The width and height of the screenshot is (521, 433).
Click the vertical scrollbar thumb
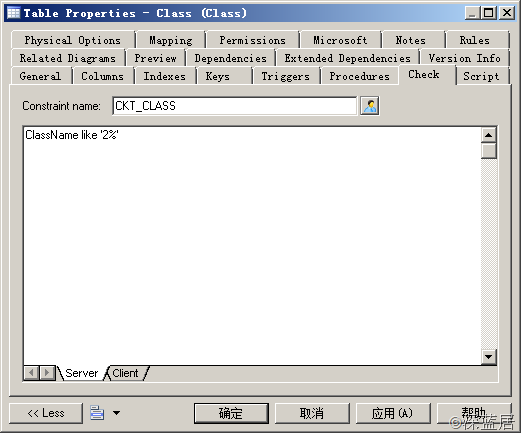[x=489, y=151]
